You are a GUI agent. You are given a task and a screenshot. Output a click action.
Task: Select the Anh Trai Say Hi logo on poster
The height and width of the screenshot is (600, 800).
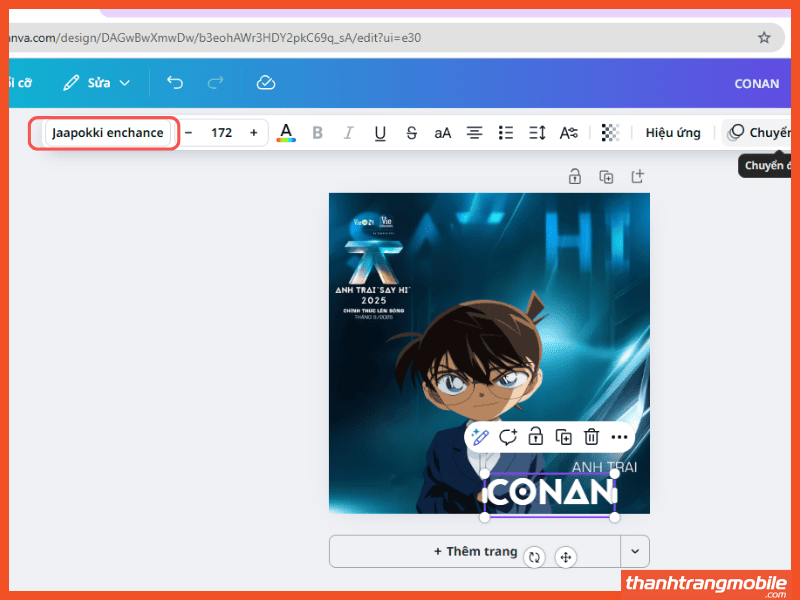[373, 268]
